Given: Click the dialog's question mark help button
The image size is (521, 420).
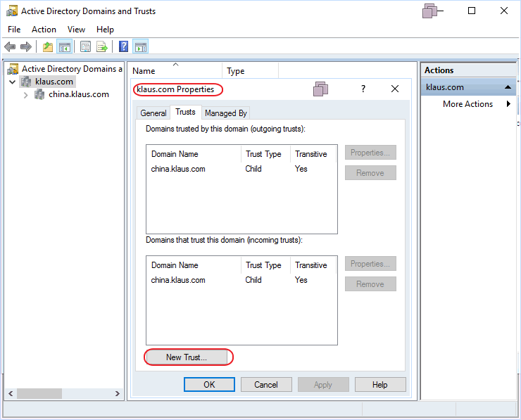Looking at the screenshot, I should pyautogui.click(x=363, y=89).
